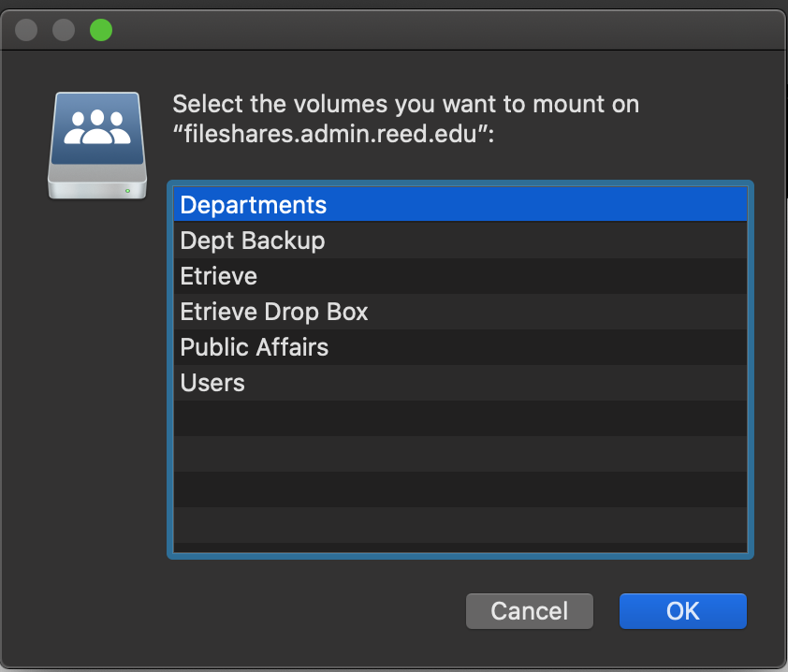Click the people silhouette on the drive icon

point(97,126)
